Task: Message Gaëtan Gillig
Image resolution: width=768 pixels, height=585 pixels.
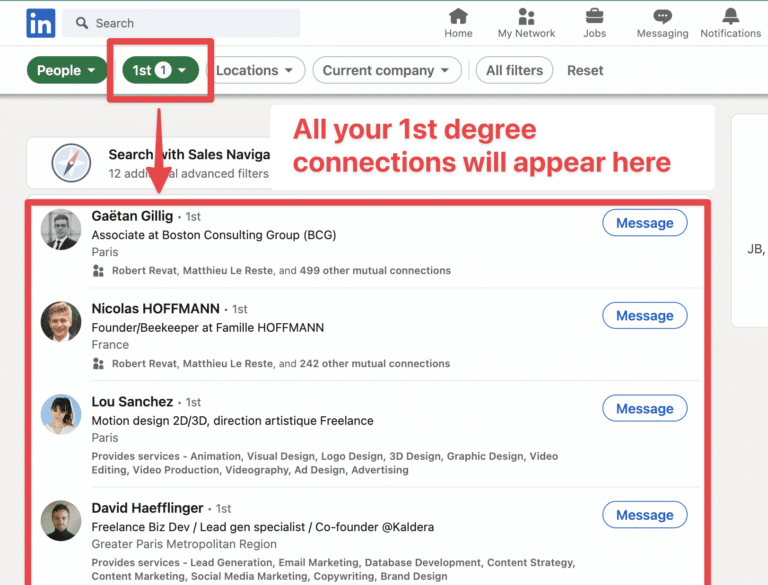Action: [644, 223]
